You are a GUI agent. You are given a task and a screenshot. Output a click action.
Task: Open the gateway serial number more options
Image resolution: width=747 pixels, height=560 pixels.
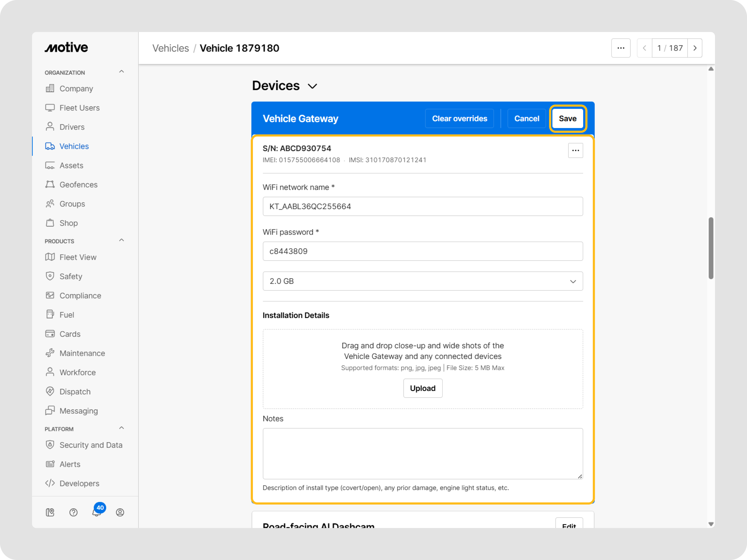click(575, 151)
